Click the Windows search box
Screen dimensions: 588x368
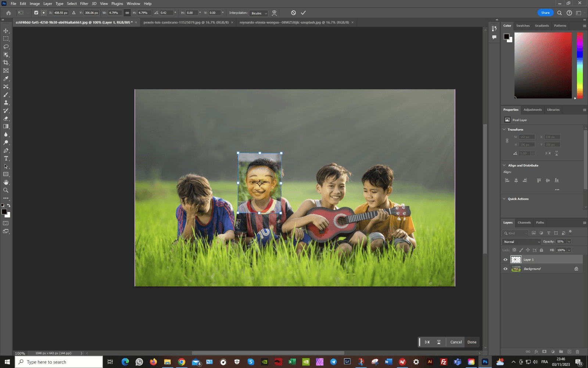tap(59, 362)
